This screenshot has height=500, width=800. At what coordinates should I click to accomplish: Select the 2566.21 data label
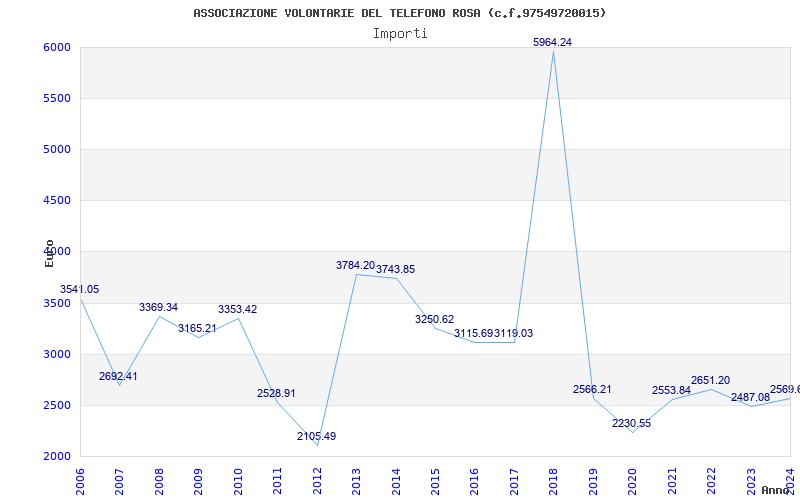tap(592, 389)
